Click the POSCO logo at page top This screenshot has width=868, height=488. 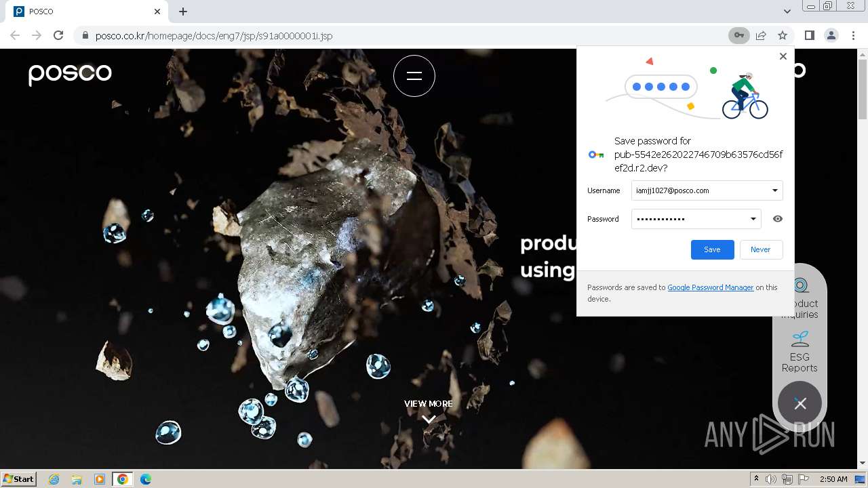(70, 74)
